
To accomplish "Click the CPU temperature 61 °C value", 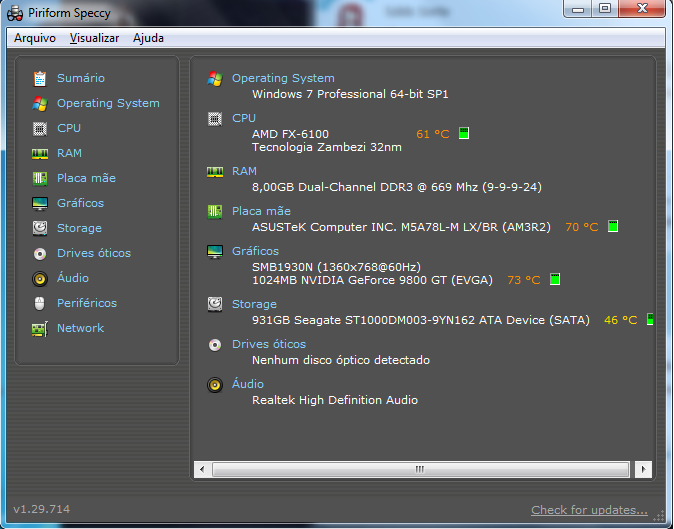I will pyautogui.click(x=433, y=134).
